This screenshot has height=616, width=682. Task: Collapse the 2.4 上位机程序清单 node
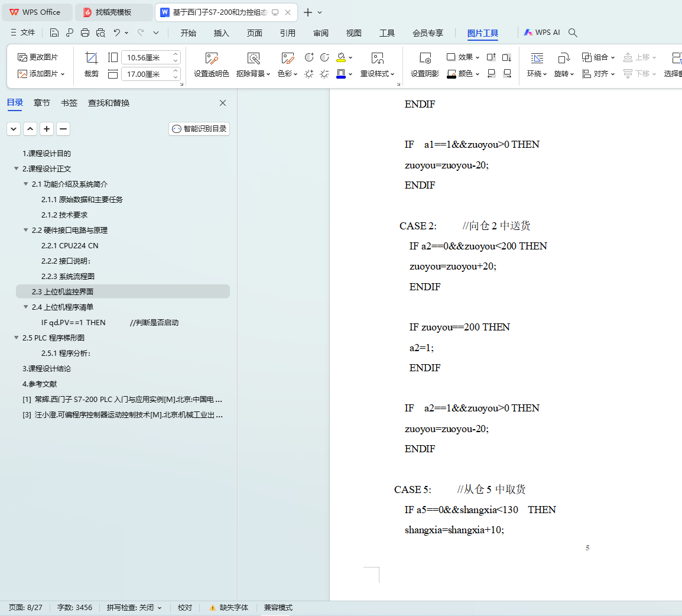coord(25,307)
